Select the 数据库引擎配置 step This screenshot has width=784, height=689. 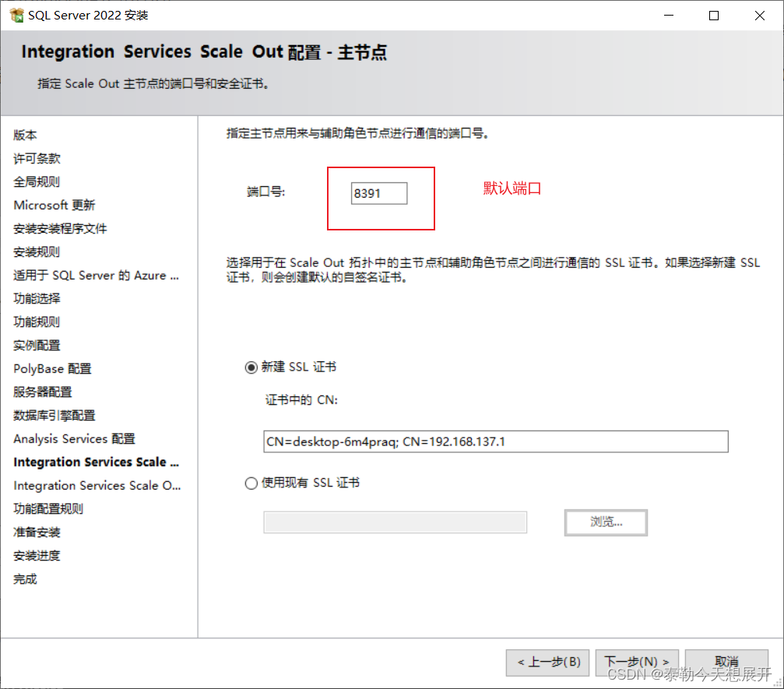point(54,416)
